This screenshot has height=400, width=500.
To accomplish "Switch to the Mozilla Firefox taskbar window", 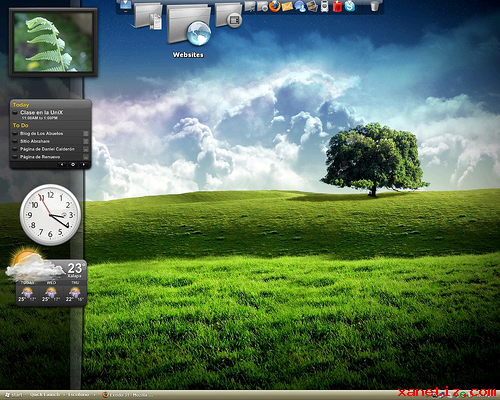I will tap(128, 395).
